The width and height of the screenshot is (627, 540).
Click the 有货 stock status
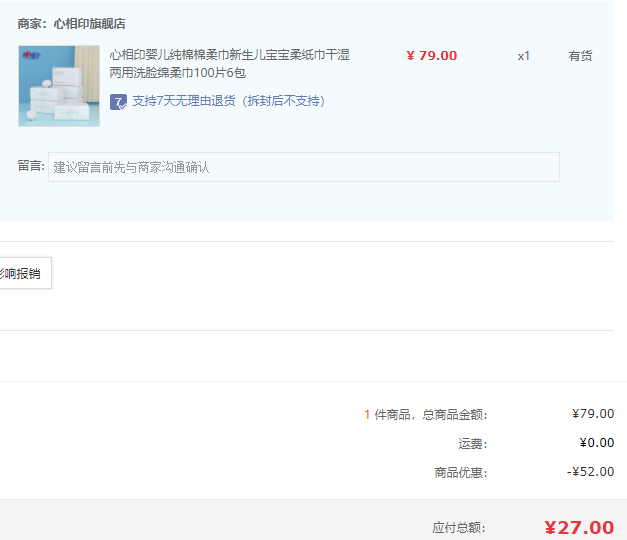580,56
